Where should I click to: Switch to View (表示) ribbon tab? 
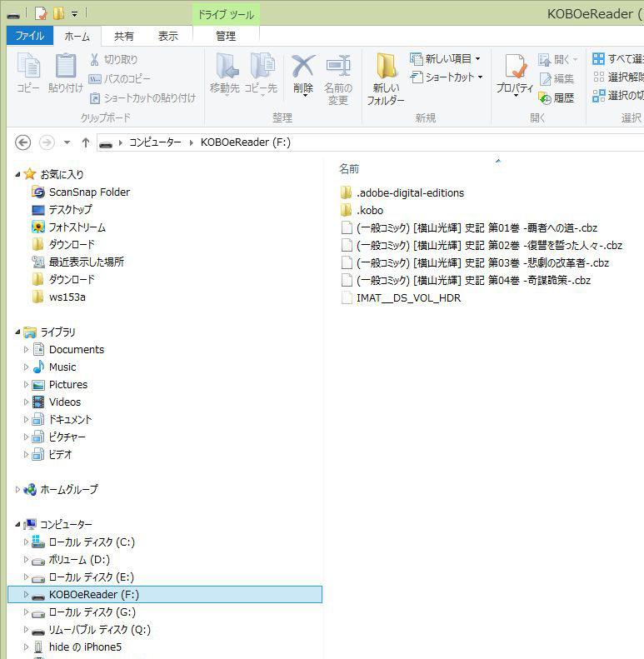pyautogui.click(x=168, y=36)
